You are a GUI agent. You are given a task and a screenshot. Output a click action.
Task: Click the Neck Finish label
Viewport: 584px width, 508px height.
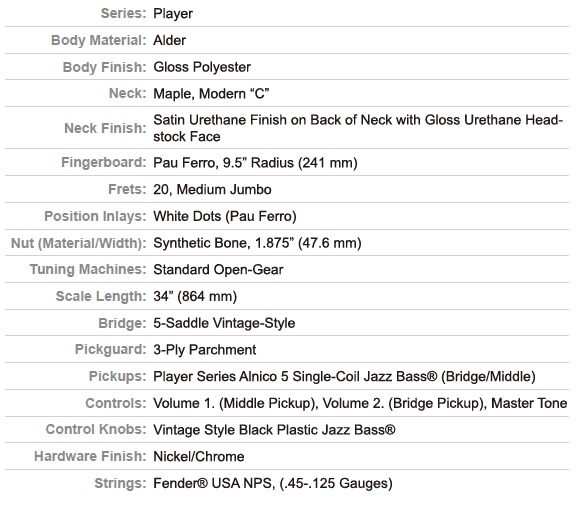coord(105,128)
